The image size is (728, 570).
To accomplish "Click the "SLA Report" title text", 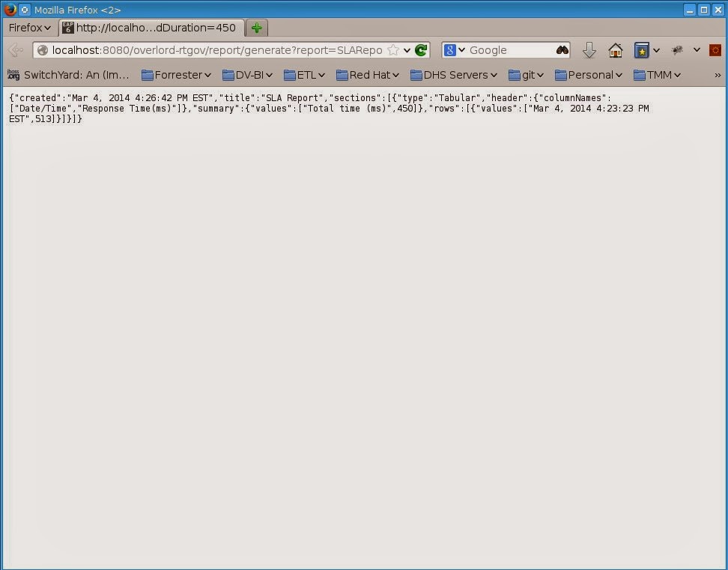I will point(291,98).
